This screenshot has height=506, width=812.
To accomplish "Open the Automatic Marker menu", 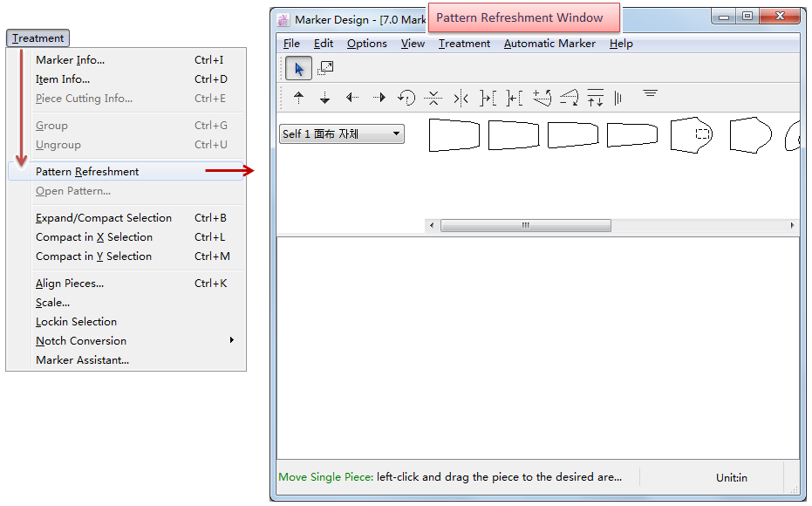I will point(549,44).
